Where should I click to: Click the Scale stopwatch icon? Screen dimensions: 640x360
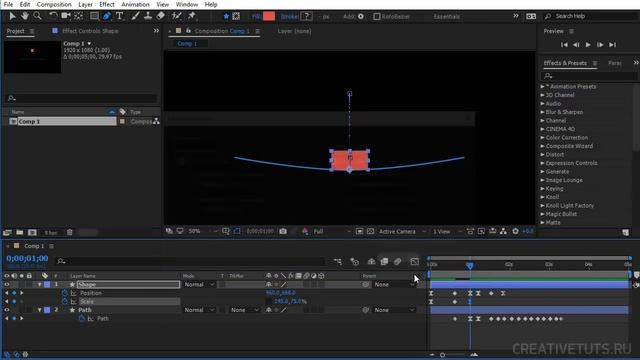click(x=64, y=302)
